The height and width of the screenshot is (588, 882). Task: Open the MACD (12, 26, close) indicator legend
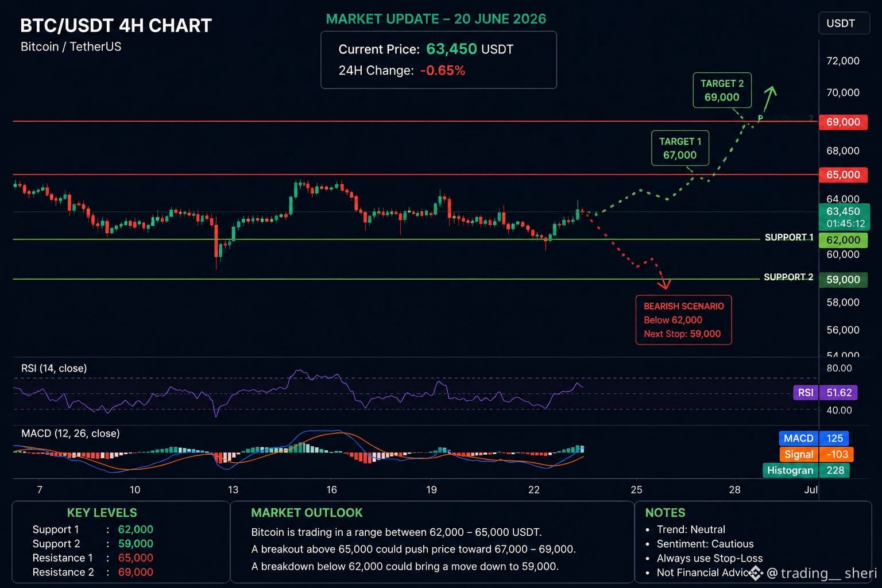[70, 434]
